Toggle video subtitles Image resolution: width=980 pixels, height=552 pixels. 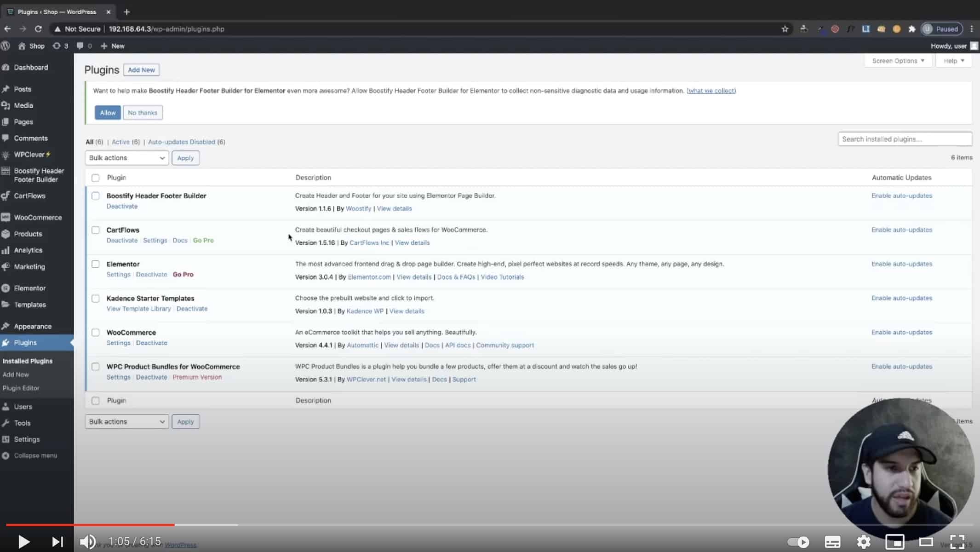coord(832,542)
